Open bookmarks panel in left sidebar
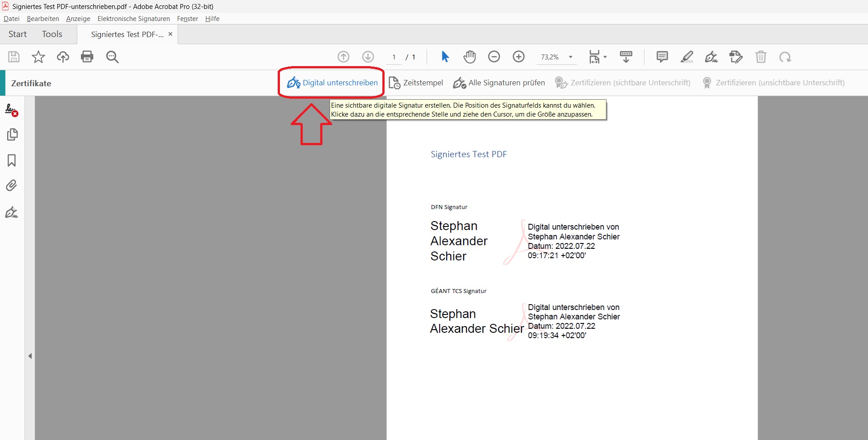 [12, 160]
